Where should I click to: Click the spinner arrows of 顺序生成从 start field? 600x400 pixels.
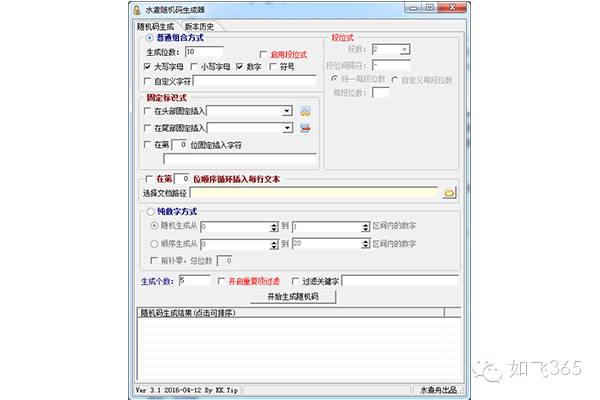pyautogui.click(x=274, y=244)
